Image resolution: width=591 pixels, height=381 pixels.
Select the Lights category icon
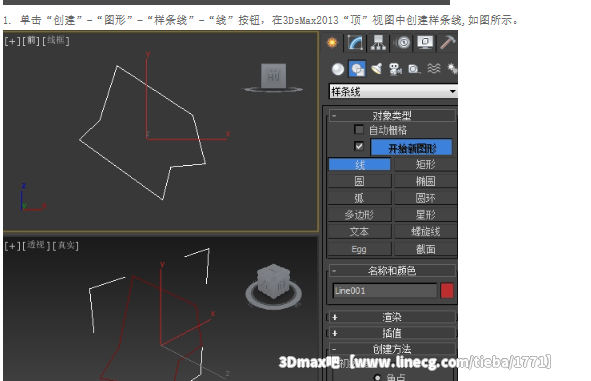click(377, 69)
